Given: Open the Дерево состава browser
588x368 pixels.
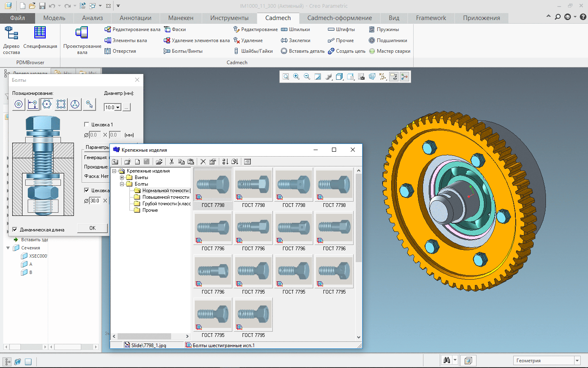Looking at the screenshot, I should pyautogui.click(x=11, y=40).
